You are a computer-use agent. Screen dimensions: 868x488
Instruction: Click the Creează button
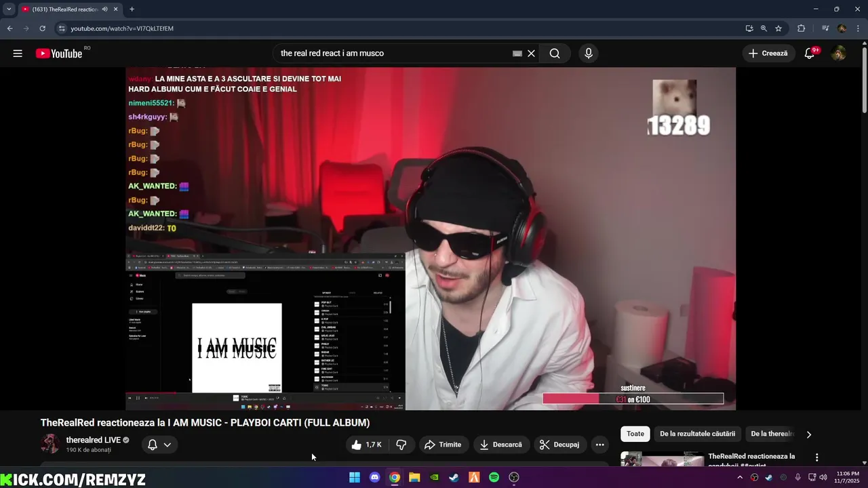(768, 54)
